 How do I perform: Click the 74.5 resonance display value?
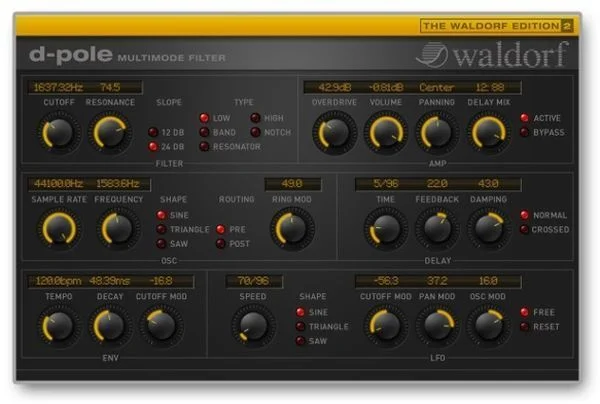tap(110, 87)
